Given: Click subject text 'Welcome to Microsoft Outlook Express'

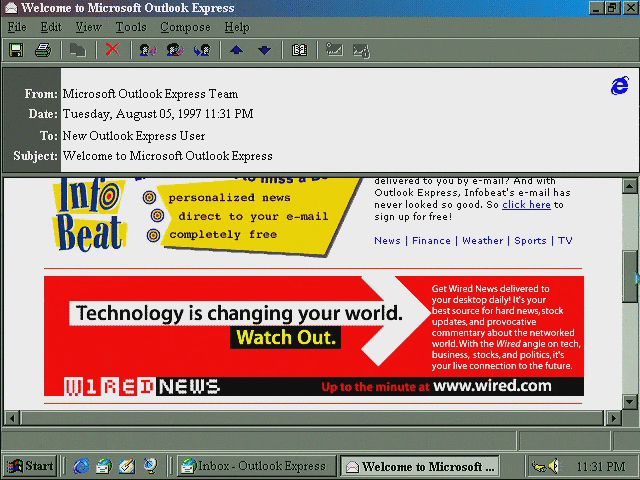Looking at the screenshot, I should (167, 156).
